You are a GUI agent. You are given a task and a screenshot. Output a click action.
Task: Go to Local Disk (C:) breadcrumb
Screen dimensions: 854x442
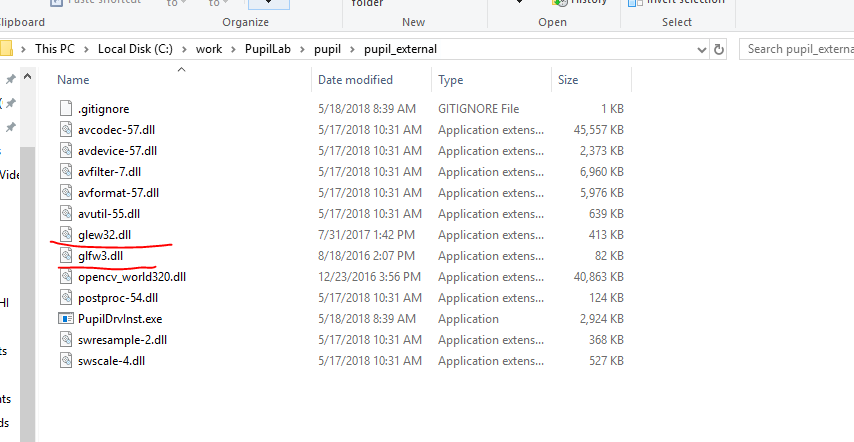135,49
